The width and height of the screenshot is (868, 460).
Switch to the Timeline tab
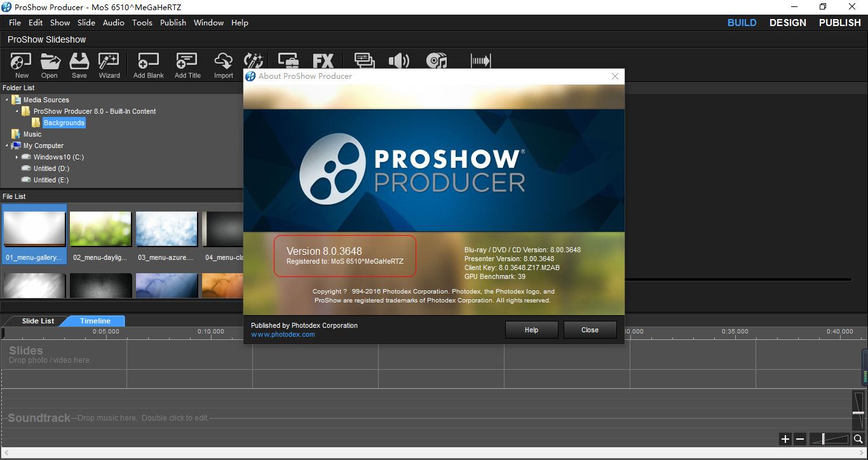(x=95, y=321)
